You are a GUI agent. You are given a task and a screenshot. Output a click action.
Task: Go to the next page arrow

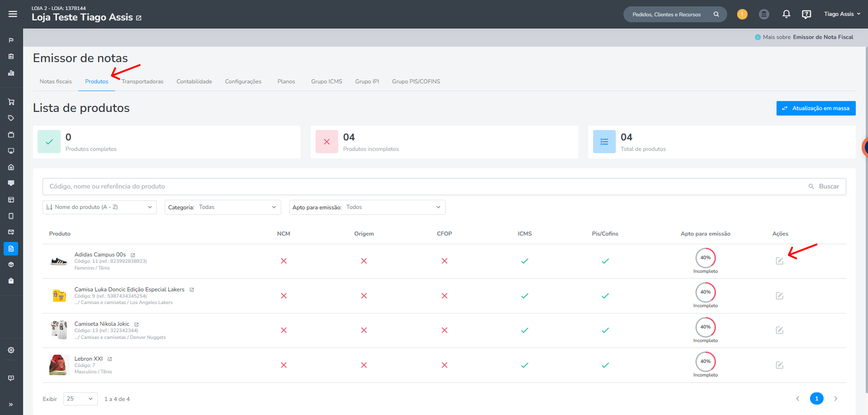click(x=836, y=399)
